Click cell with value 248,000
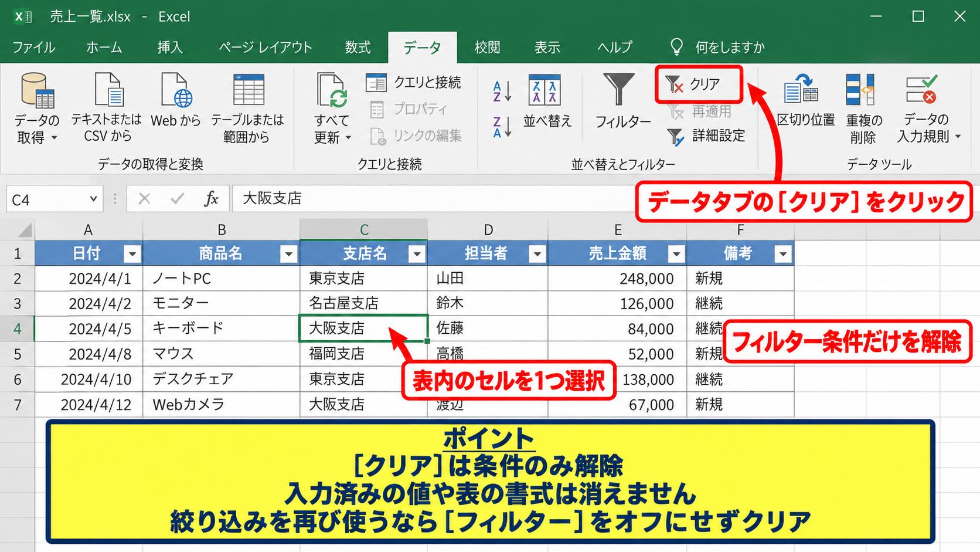 pos(618,278)
